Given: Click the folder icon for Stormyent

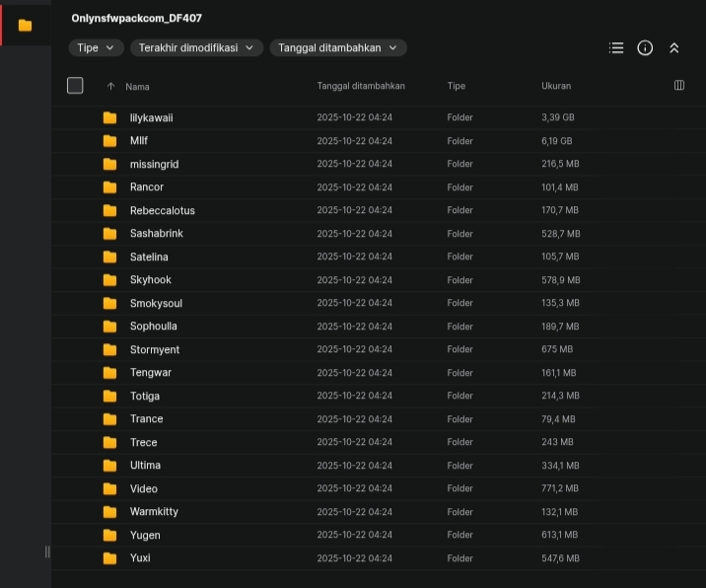Looking at the screenshot, I should [109, 349].
